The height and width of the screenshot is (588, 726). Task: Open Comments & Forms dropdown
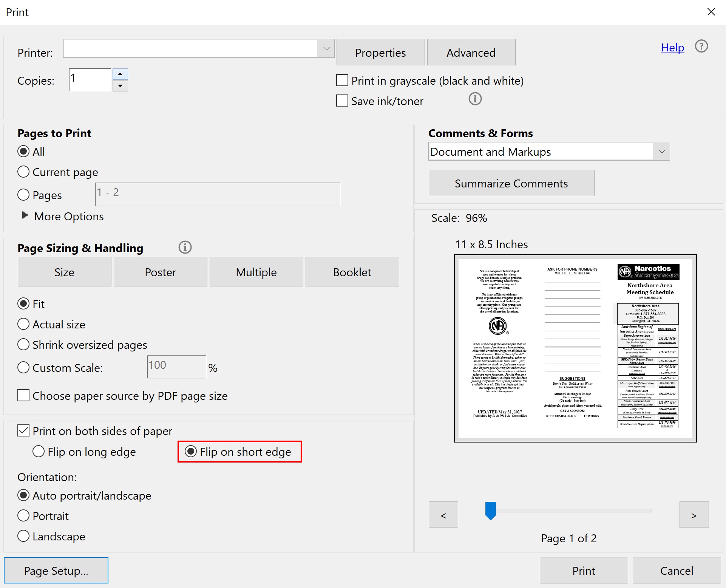pos(661,152)
